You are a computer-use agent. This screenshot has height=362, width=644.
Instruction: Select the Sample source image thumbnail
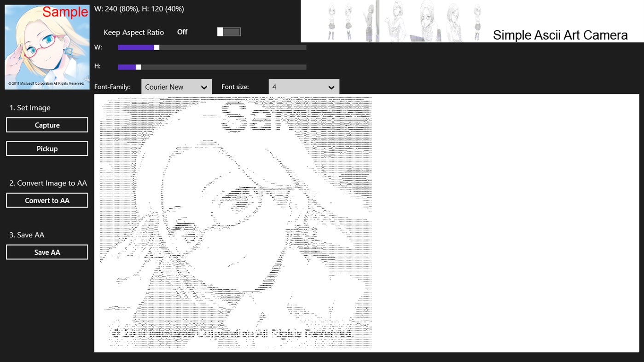[46, 46]
